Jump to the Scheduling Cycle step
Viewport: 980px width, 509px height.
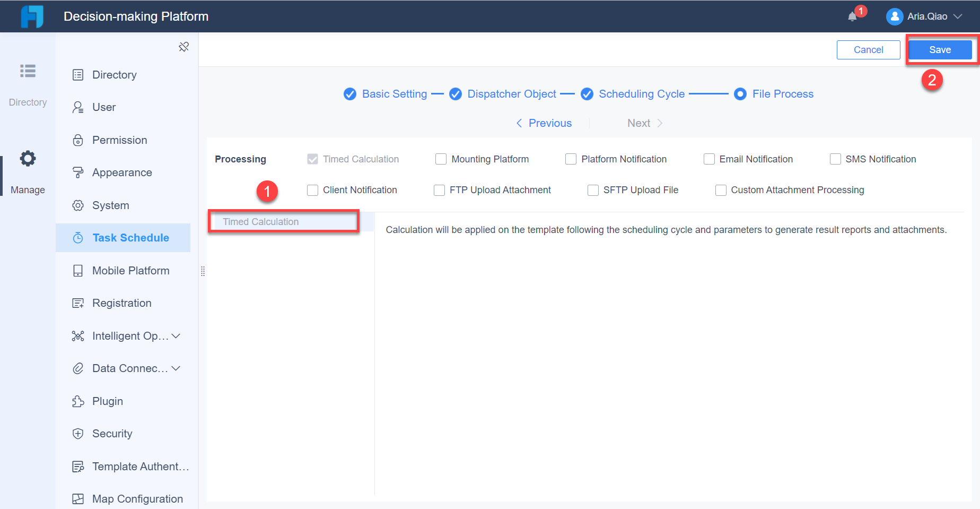click(642, 94)
